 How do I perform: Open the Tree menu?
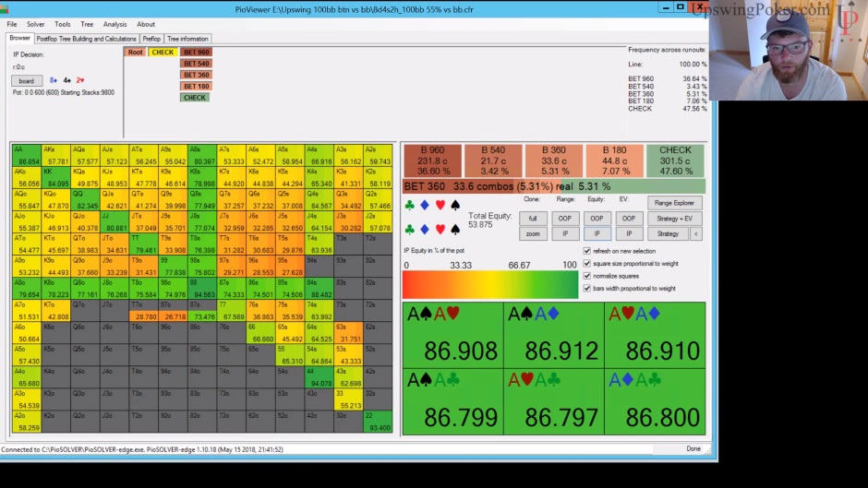[87, 24]
